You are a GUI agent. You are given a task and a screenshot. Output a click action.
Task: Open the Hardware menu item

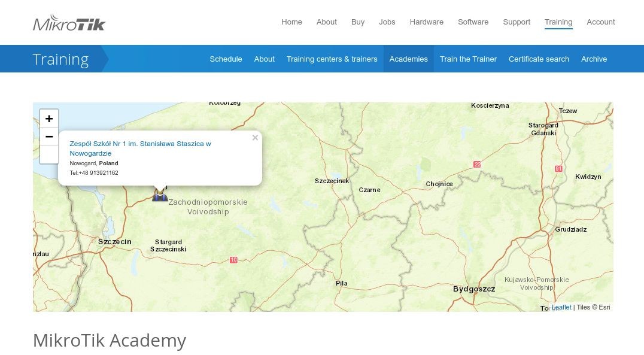pyautogui.click(x=426, y=22)
